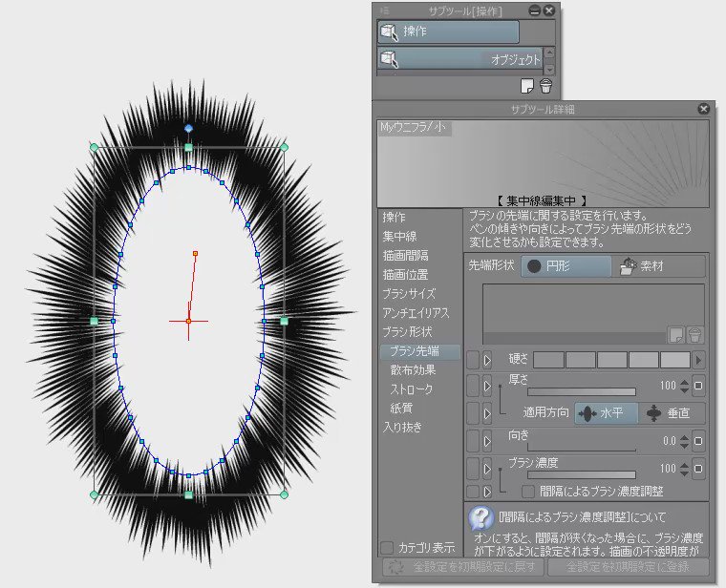Viewport: 726px width, 588px height.
Task: Toggle tool property visibility for 硬さ row
Action: click(473, 360)
